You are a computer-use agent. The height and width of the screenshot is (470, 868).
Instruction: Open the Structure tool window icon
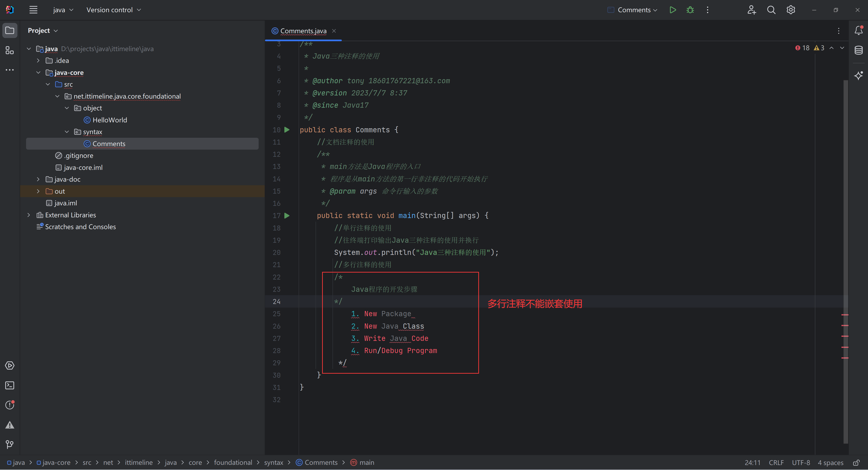(x=10, y=50)
